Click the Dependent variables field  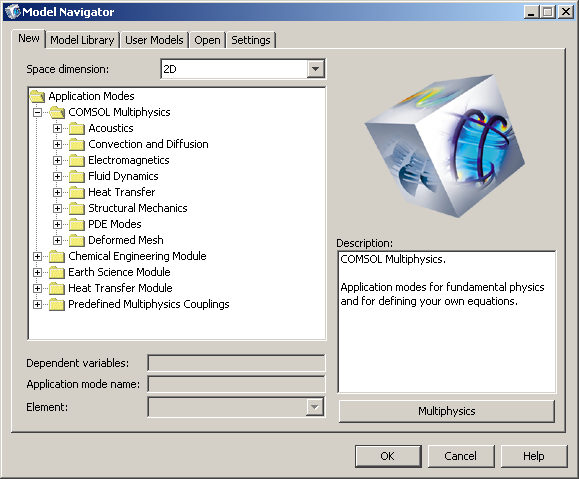[236, 363]
